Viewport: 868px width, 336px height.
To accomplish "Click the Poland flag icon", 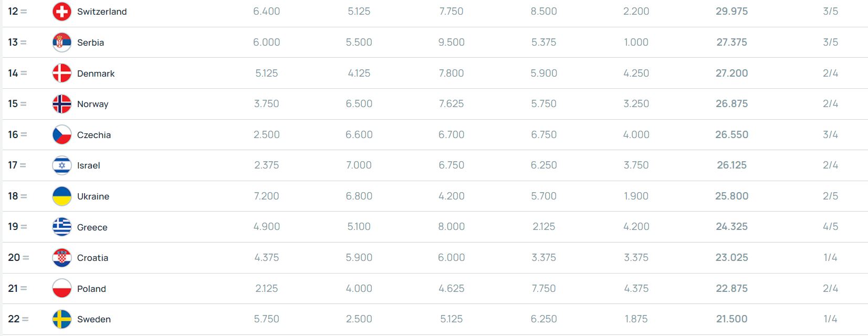I will (62, 289).
